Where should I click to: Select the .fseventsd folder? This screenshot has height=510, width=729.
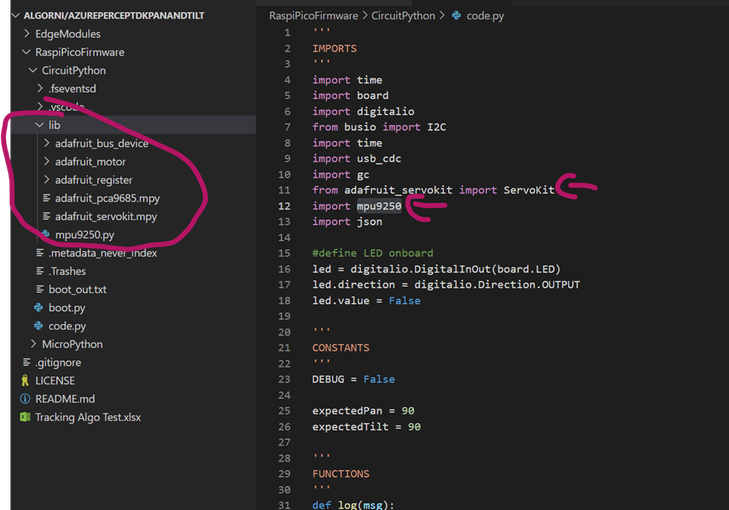[x=72, y=88]
